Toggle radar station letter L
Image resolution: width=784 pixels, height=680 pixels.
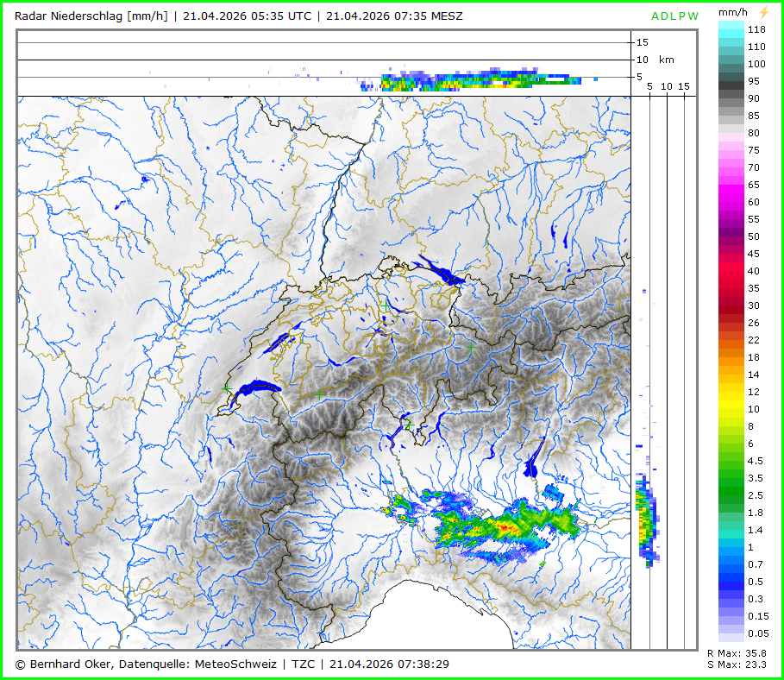pos(674,16)
